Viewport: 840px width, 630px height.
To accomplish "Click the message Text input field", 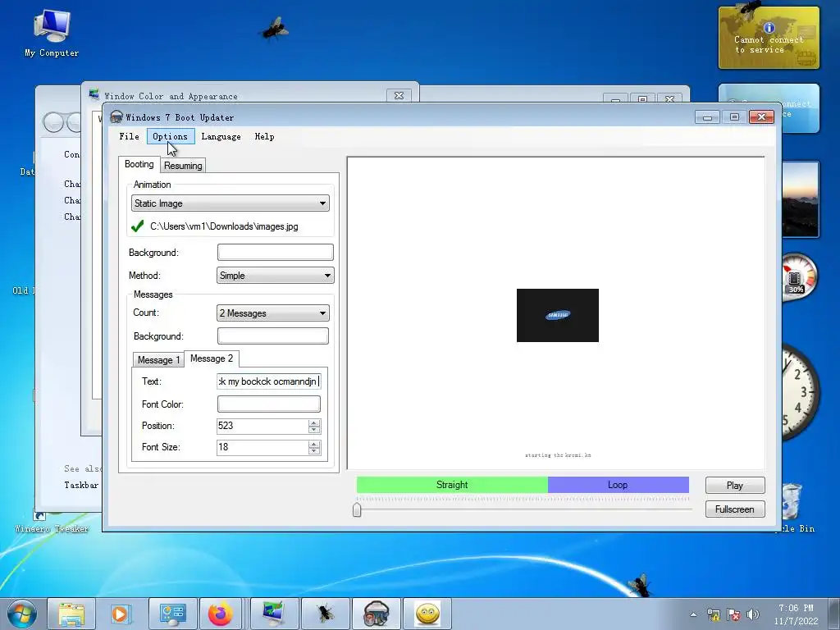I will 269,381.
